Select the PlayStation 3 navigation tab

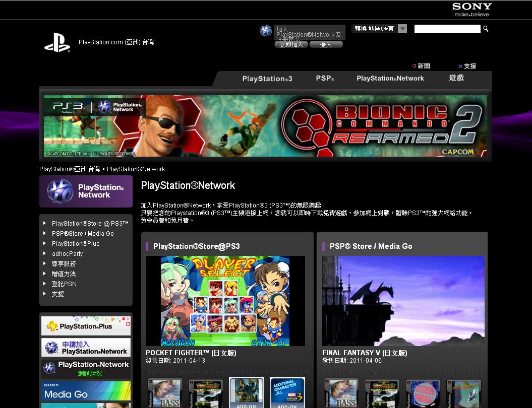[267, 79]
